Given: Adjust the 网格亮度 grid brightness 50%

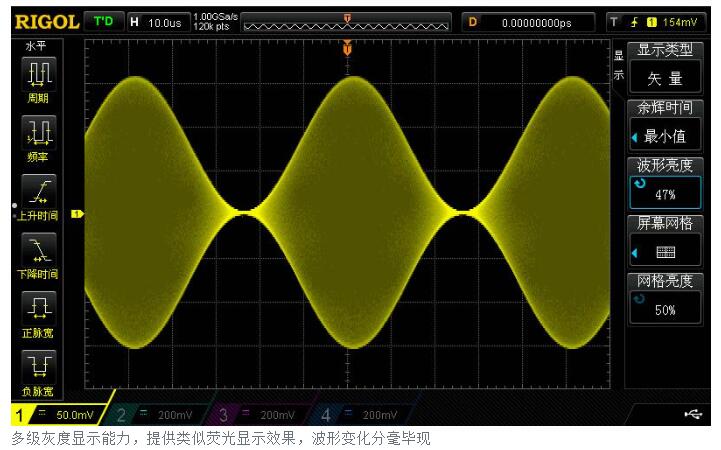Looking at the screenshot, I should pos(665,301).
